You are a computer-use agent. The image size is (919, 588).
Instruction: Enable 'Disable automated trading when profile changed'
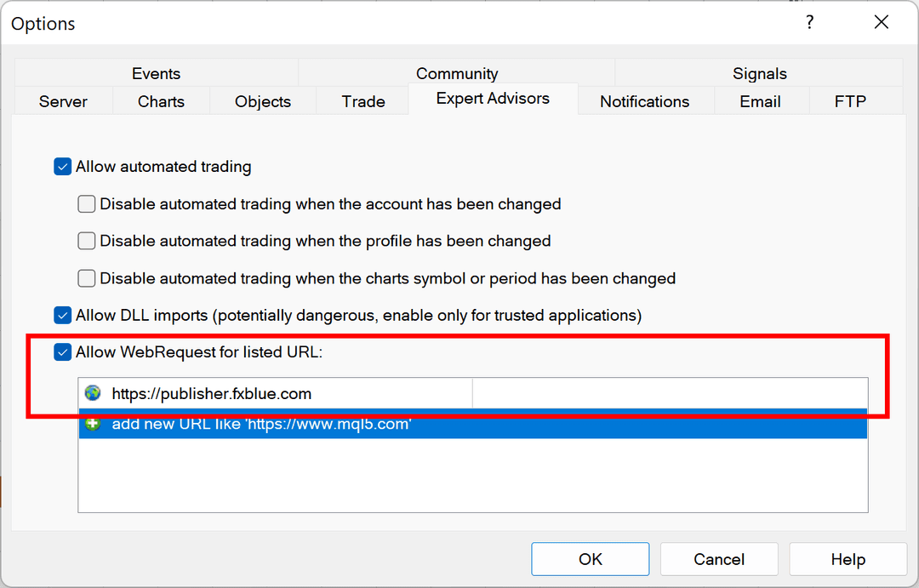tap(86, 241)
